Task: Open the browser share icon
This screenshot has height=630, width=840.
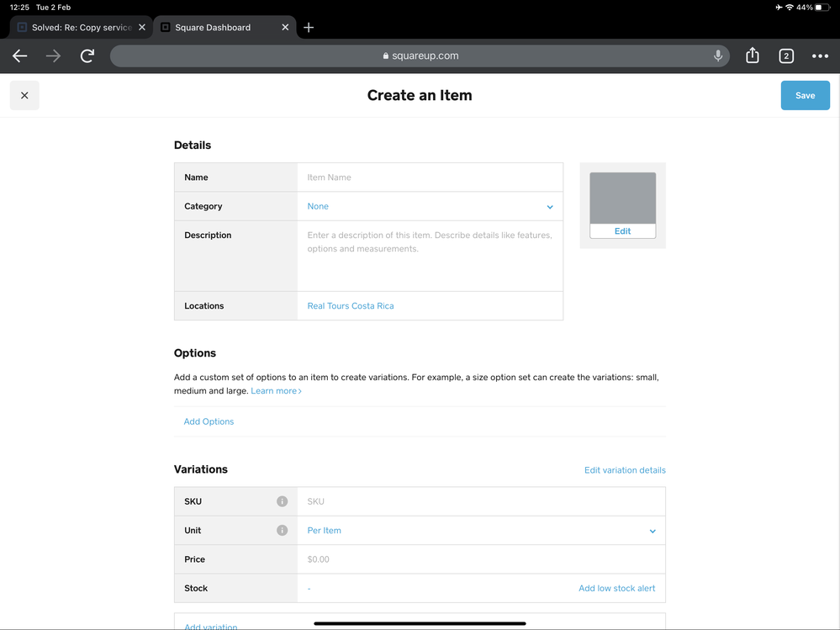Action: click(753, 56)
